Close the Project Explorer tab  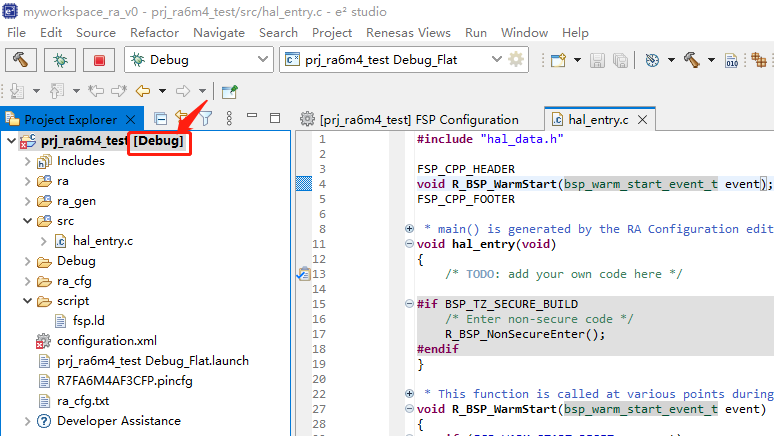pos(131,119)
